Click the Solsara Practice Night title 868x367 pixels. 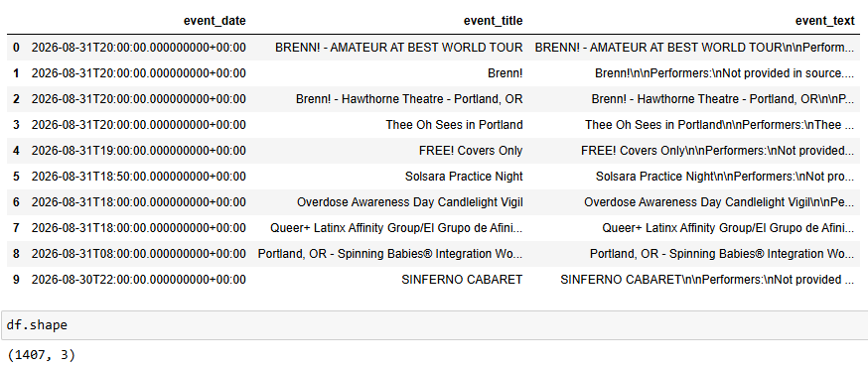click(464, 177)
